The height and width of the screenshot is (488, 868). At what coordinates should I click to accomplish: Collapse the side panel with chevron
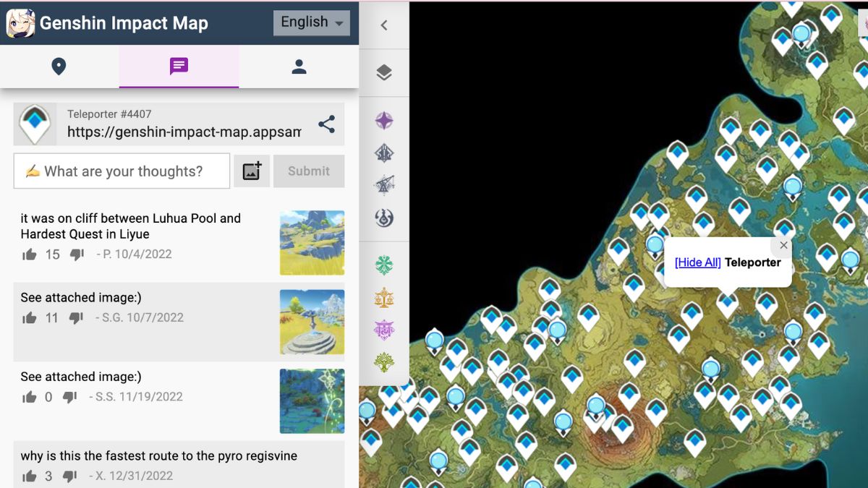(384, 25)
